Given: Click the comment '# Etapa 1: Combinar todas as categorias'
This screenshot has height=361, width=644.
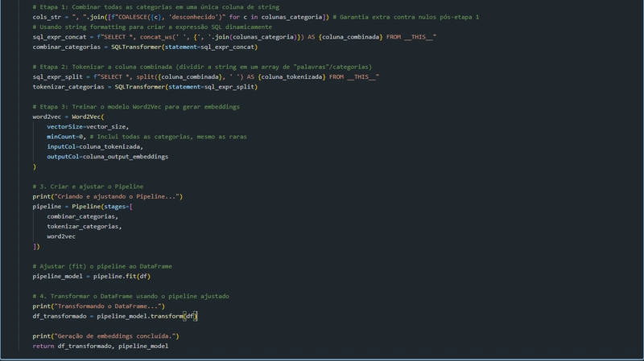Looking at the screenshot, I should click(x=102, y=7).
